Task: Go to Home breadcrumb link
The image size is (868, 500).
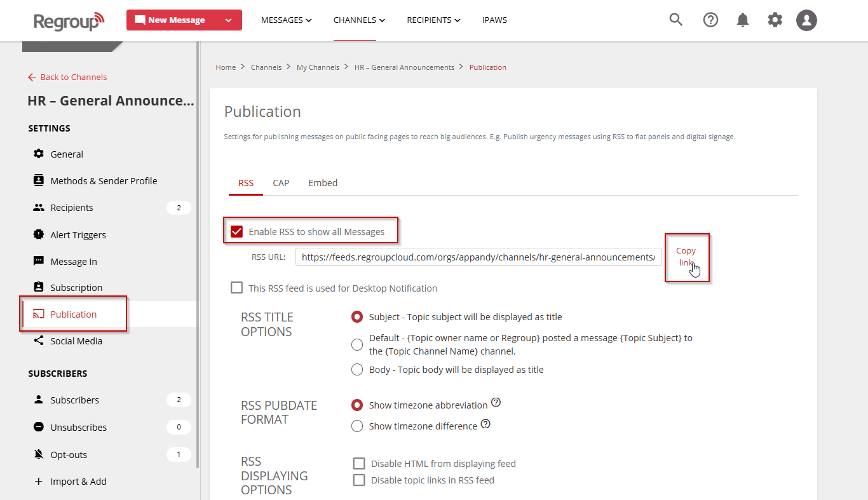Action: coord(226,67)
